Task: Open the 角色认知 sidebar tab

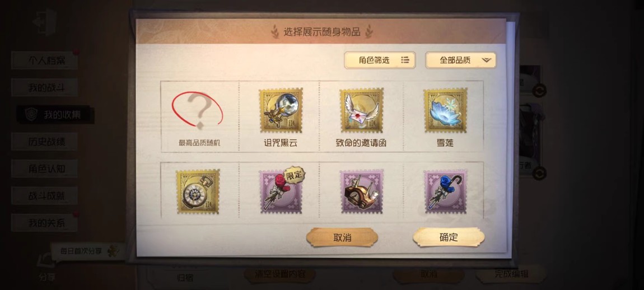Action: point(45,169)
